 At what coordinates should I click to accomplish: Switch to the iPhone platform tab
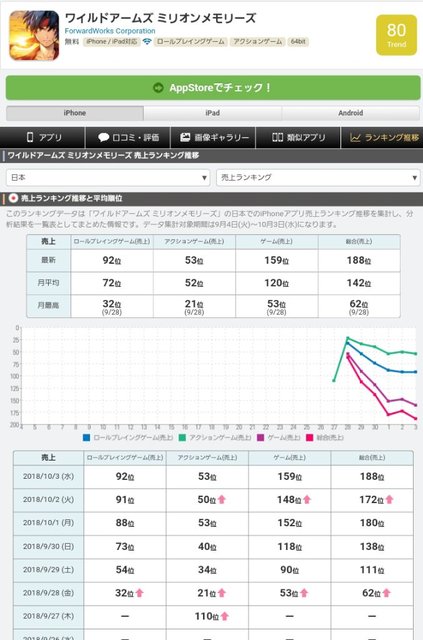point(75,113)
